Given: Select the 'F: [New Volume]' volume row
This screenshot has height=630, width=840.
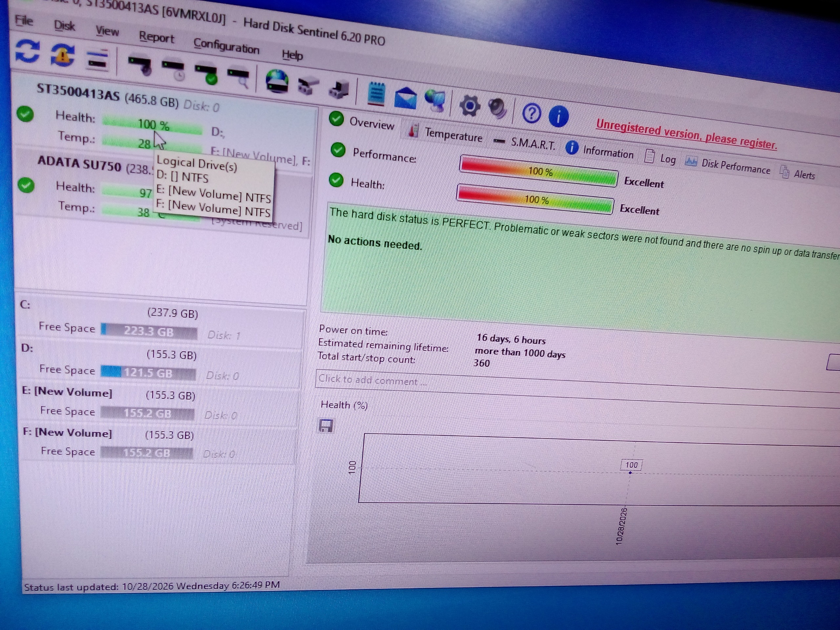Looking at the screenshot, I should [158, 443].
